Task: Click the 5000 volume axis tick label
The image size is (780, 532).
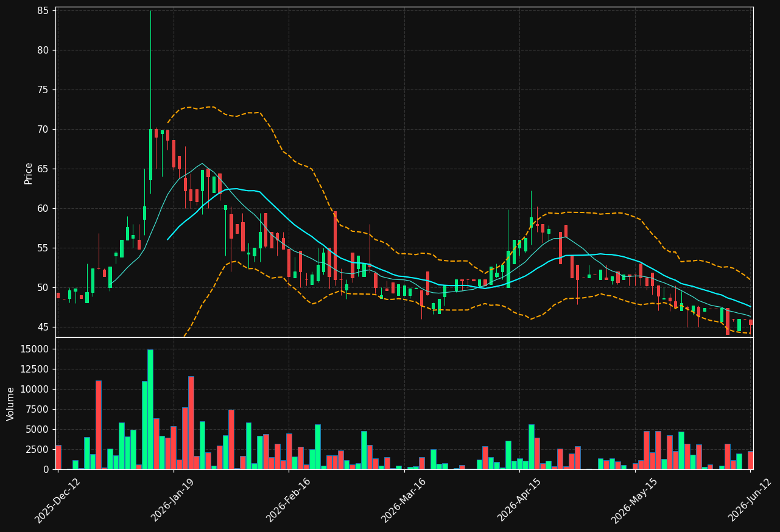Action: click(38, 430)
